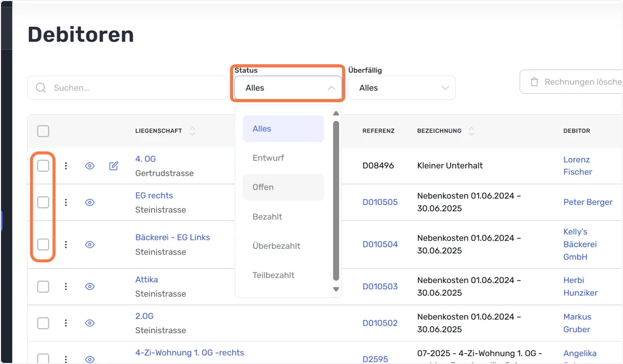
Task: Click the trash icon on Rechnungen löschen
Action: tap(534, 82)
